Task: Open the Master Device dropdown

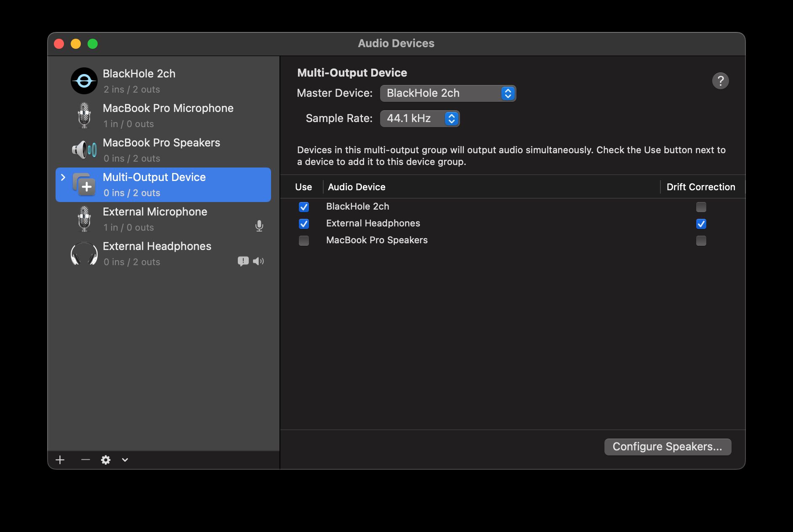Action: 448,93
